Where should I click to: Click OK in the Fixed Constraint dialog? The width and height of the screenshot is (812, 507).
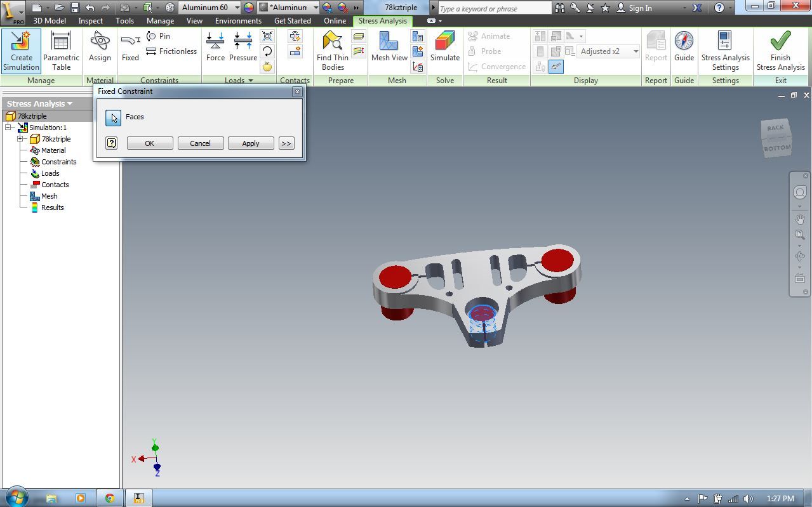[x=149, y=143]
